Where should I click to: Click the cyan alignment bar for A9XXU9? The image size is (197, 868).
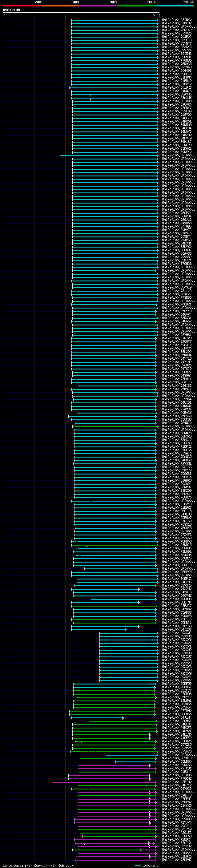(129, 650)
